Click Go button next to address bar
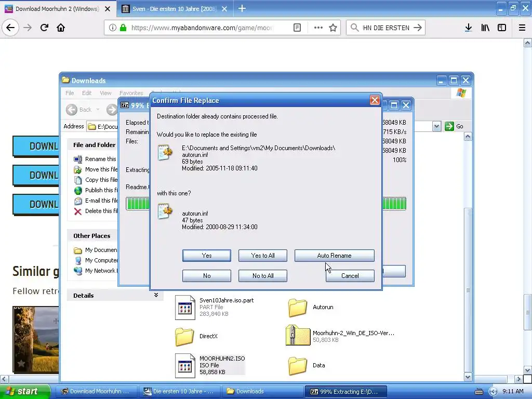 point(454,126)
